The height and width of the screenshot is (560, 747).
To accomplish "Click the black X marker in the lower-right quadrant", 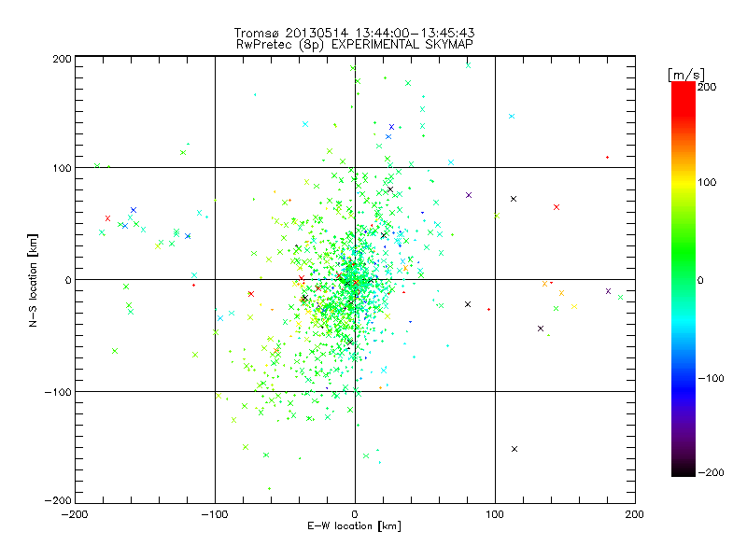I will pos(514,449).
